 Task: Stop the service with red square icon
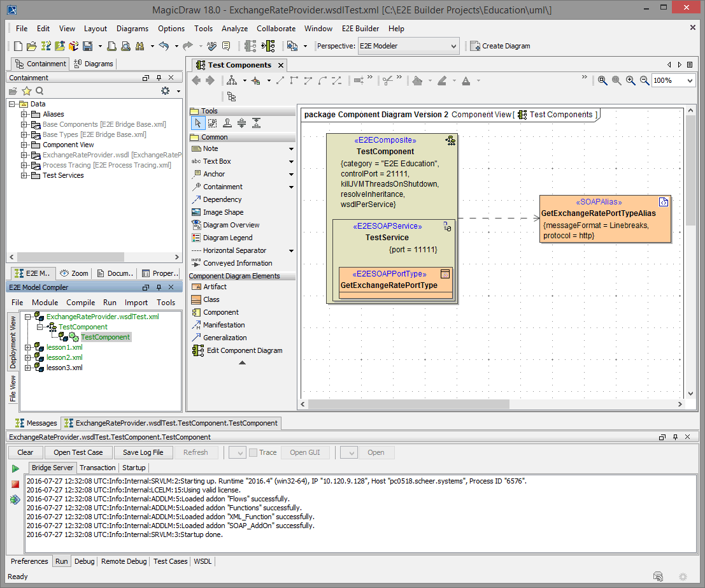(15, 484)
